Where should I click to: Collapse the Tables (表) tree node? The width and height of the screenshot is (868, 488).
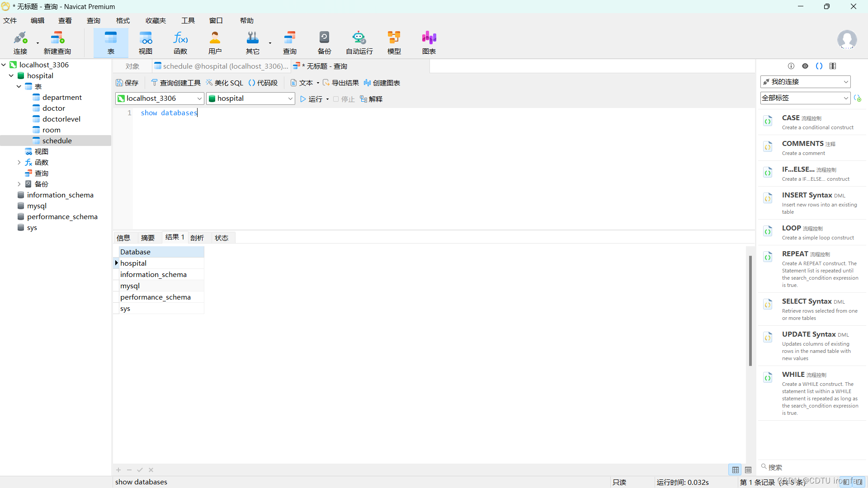(19, 86)
